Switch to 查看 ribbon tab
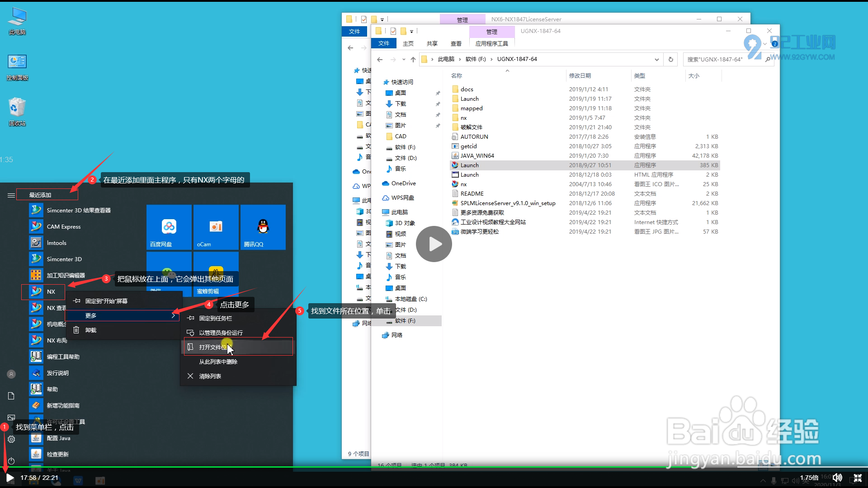Viewport: 868px width, 488px height. (x=456, y=43)
